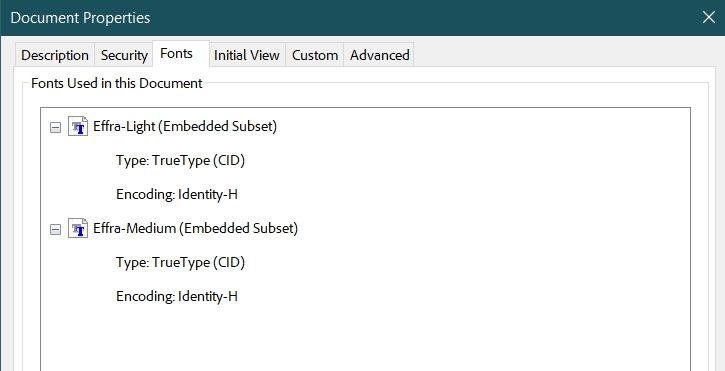
Task: Click Encoding: Identity-H under Effra-Light
Action: click(x=177, y=194)
